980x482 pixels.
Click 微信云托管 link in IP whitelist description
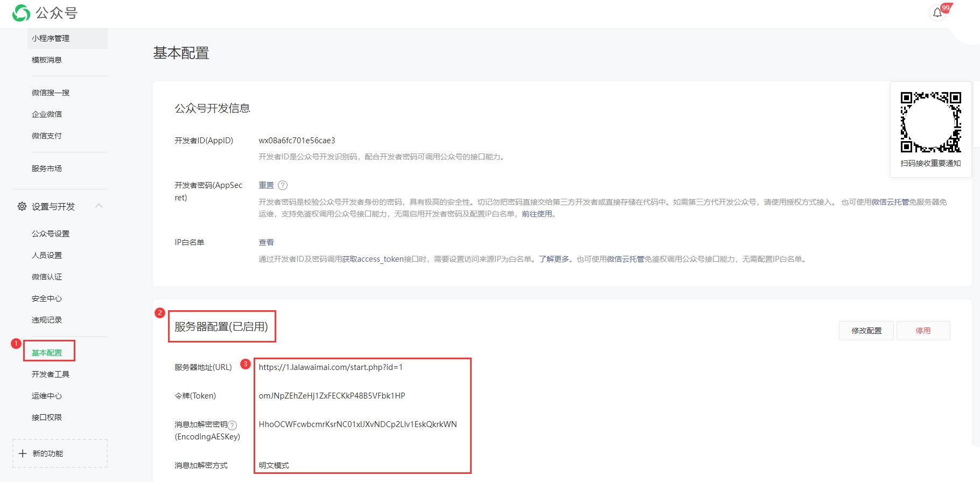[x=626, y=259]
